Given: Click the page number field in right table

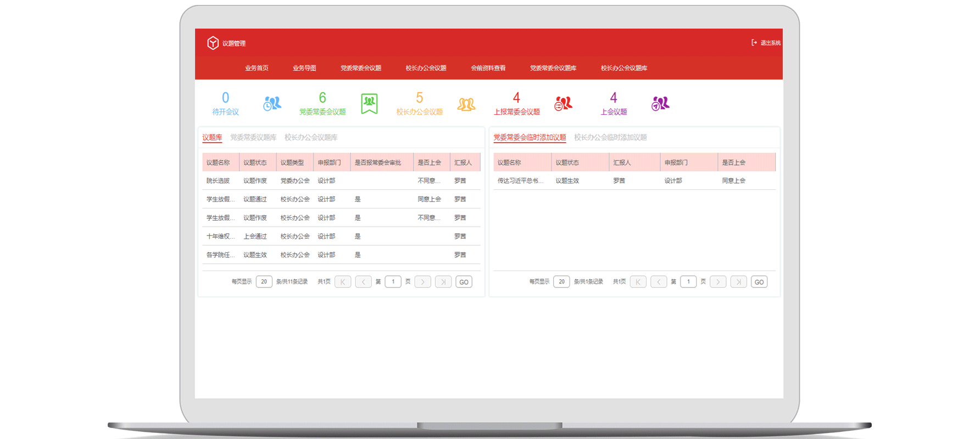Looking at the screenshot, I should point(688,282).
